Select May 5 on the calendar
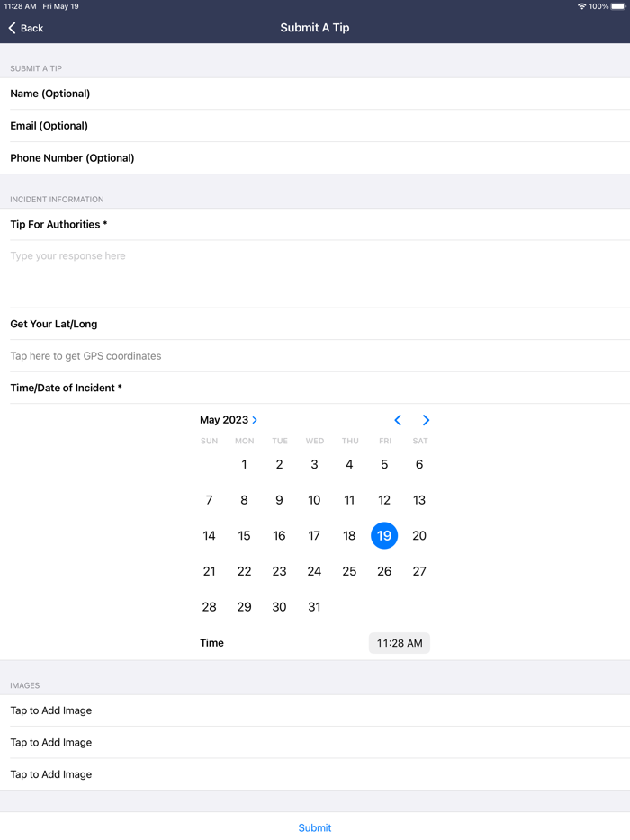Viewport: 630px width, 840px height. pos(384,464)
